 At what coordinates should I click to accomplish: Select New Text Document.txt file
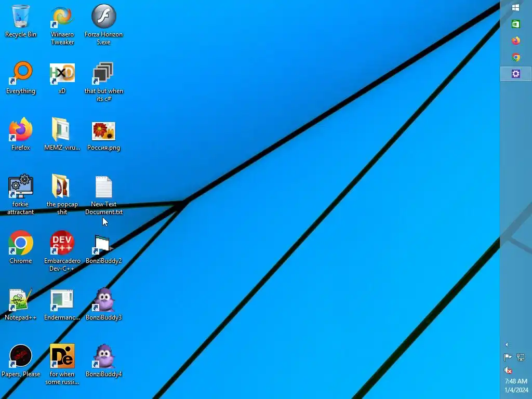coord(103,195)
